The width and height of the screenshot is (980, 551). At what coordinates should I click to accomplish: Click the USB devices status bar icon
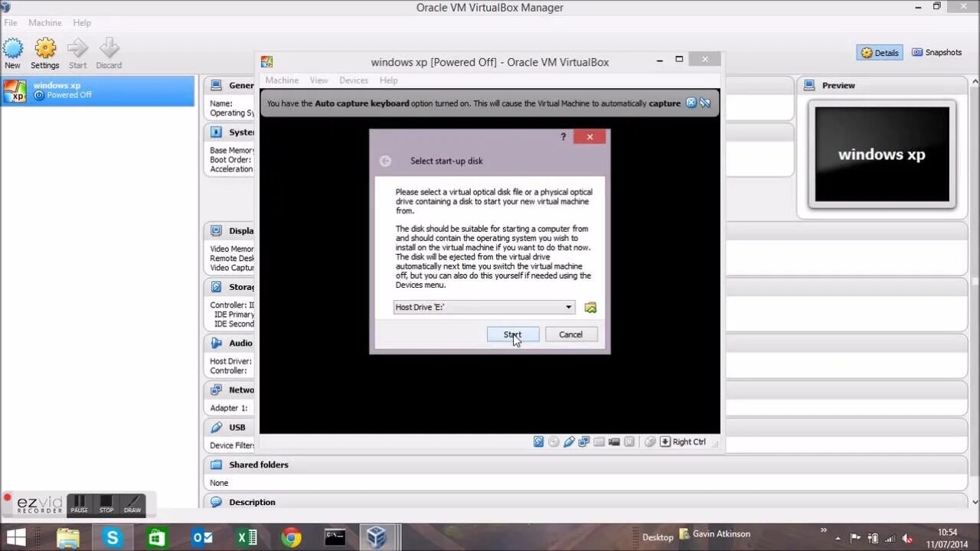569,442
